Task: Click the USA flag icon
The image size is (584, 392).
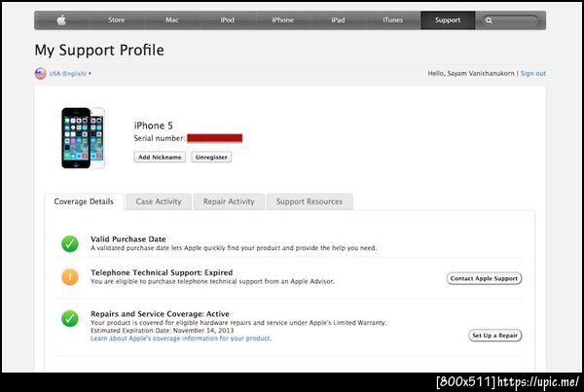Action: pos(40,73)
